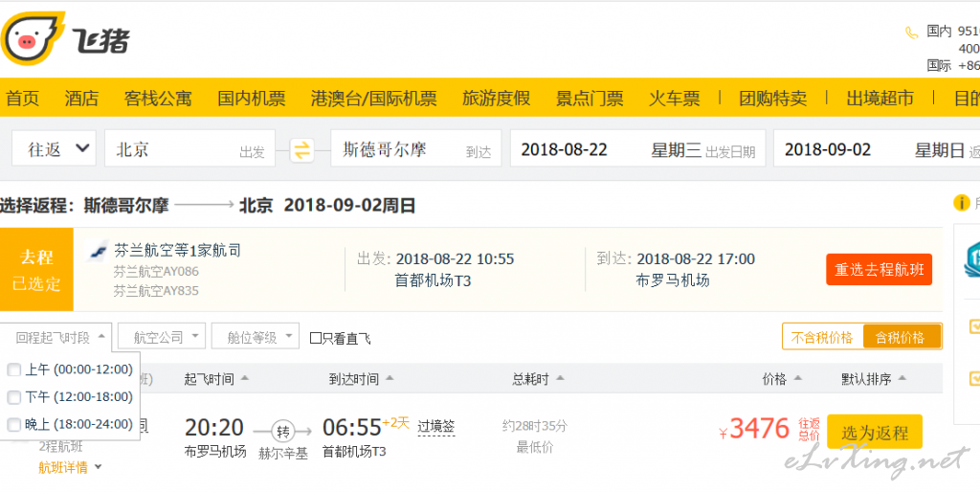Viewport: 980px width, 492px height.
Task: Click the transfer (转) stopover icon
Action: (282, 430)
